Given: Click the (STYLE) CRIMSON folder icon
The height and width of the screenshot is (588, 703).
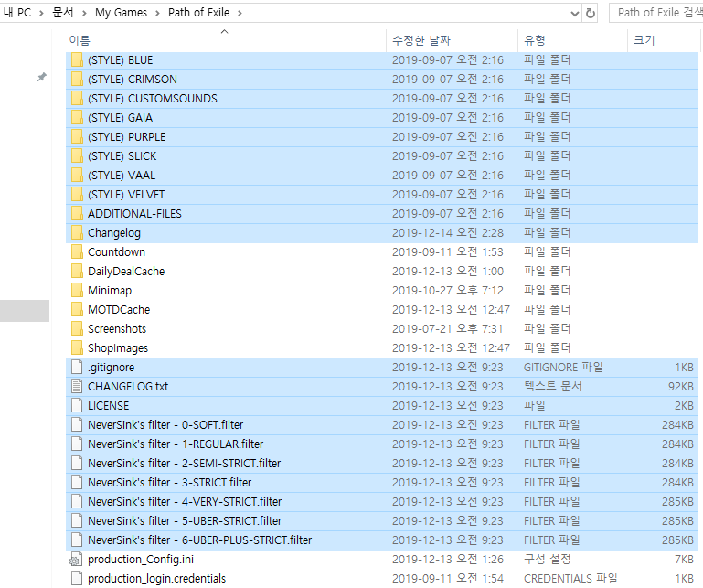Looking at the screenshot, I should point(77,80).
